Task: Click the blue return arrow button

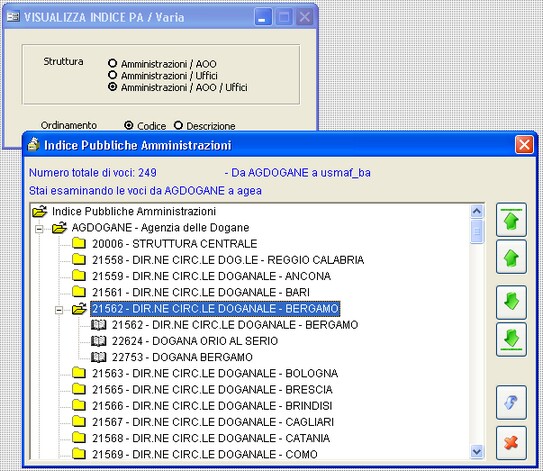Action: click(x=511, y=402)
